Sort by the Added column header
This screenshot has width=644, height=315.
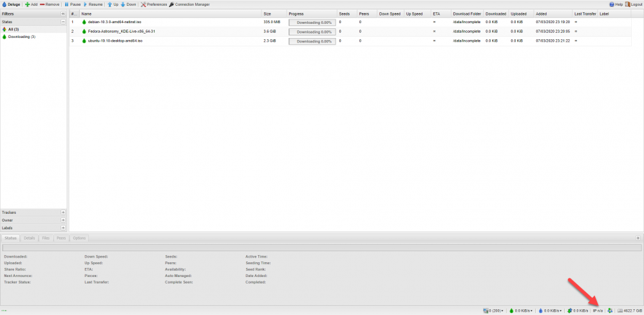pyautogui.click(x=554, y=14)
